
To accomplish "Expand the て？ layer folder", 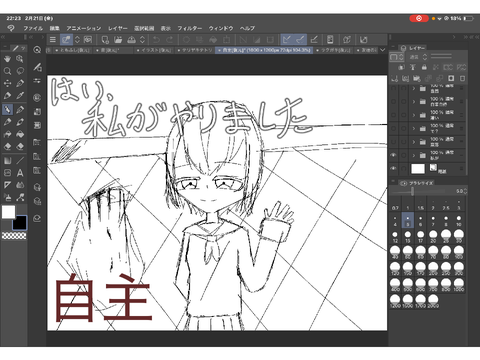I will tap(414, 128).
